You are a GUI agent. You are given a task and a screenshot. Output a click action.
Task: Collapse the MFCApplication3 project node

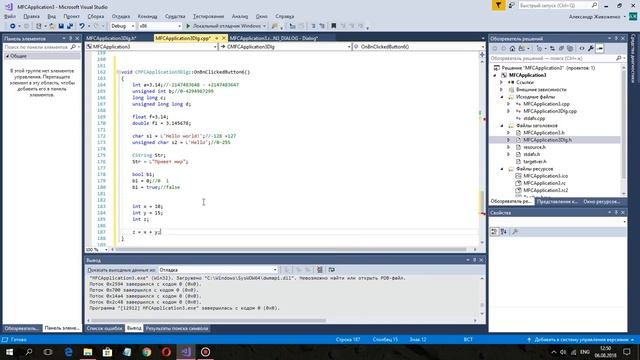495,76
